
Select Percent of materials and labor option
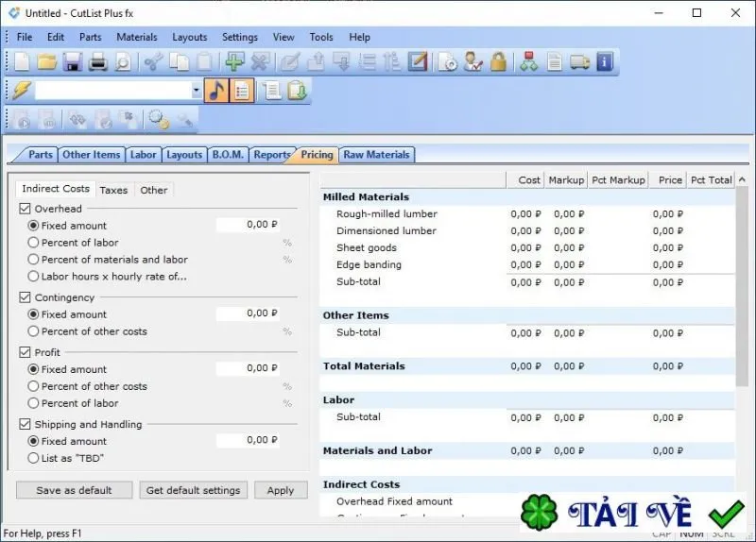(x=33, y=259)
